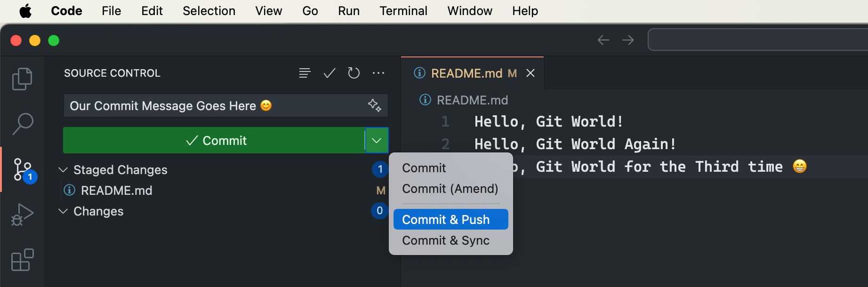Click line 1 'Hello, Git World!'

pyautogui.click(x=549, y=121)
